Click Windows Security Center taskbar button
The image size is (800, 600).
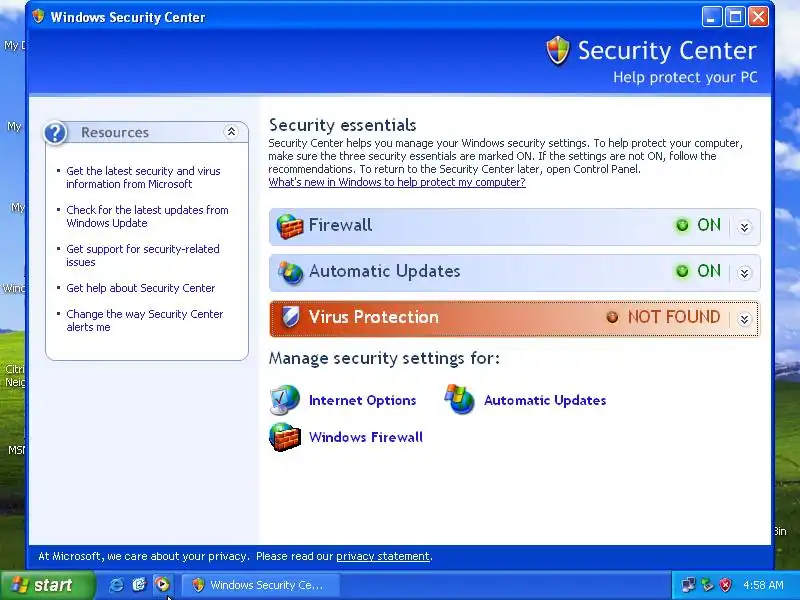click(x=259, y=585)
